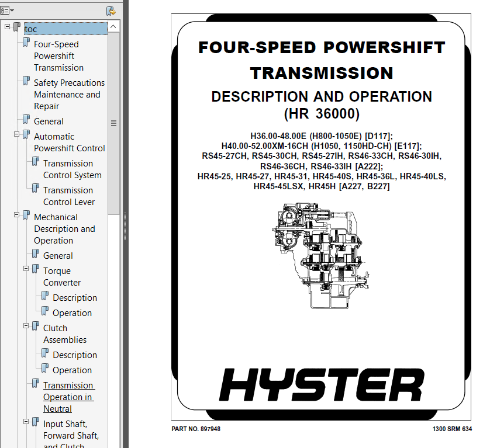Screen dimensions: 490x448
Task: Go to General under Mechanical Description
Action: point(58,256)
